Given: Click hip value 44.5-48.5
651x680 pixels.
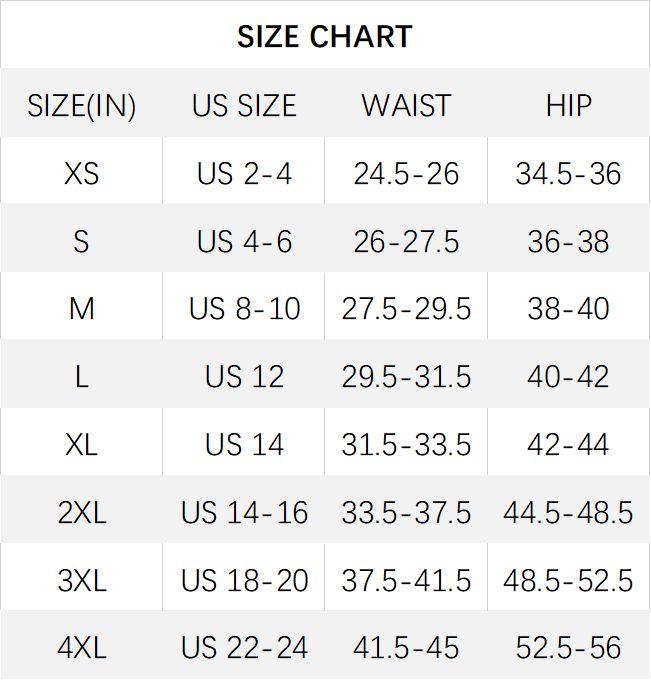Looking at the screenshot, I should point(568,513).
